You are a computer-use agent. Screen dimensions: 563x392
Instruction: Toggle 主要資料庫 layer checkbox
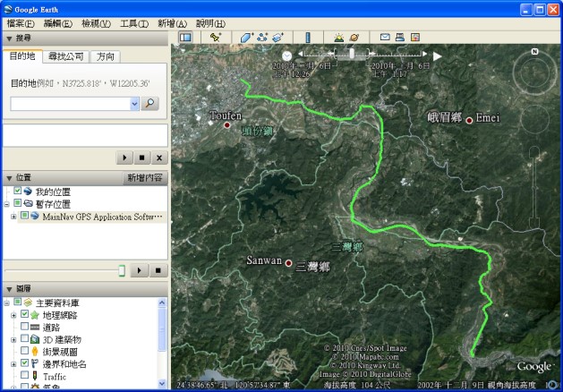(x=18, y=302)
